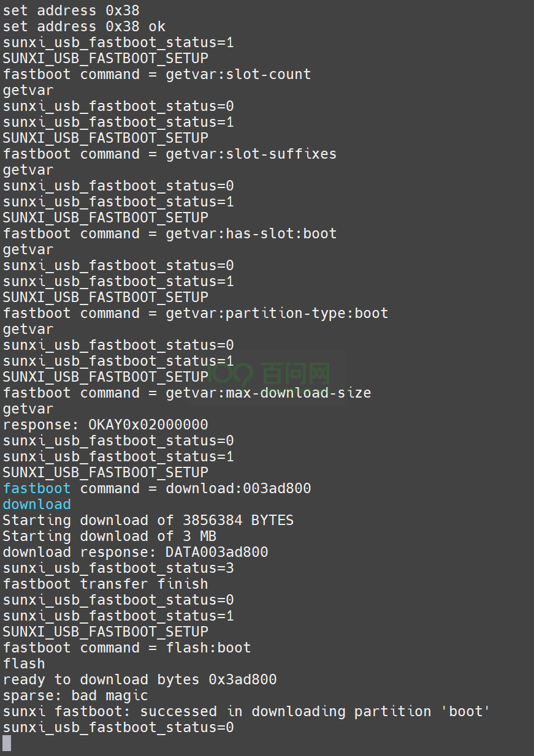Select the getvar:slot-suffixes command line

coord(170,154)
